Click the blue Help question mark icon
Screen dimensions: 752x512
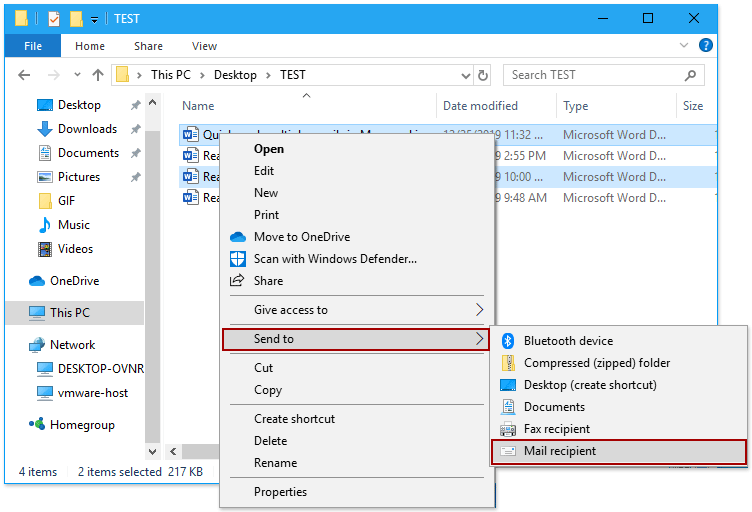pyautogui.click(x=706, y=46)
